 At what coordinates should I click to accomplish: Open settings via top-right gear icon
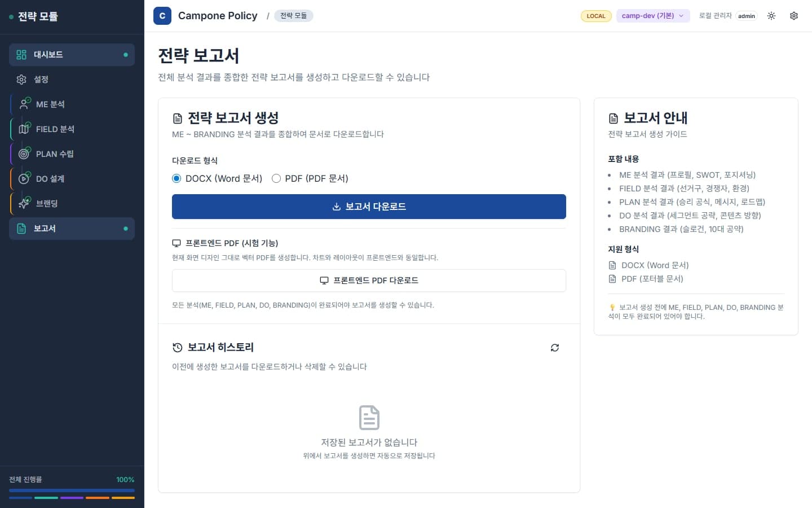click(x=794, y=16)
